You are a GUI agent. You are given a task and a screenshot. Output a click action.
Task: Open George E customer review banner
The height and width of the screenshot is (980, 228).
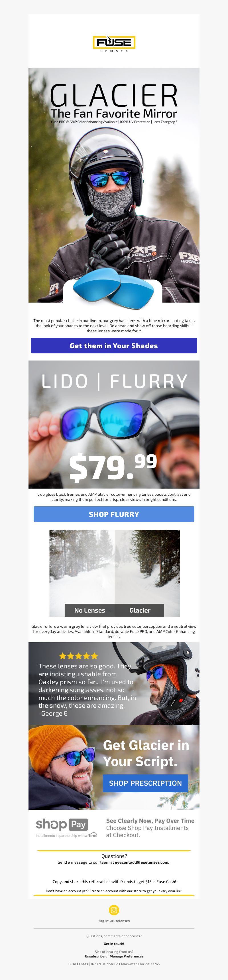pyautogui.click(x=114, y=684)
